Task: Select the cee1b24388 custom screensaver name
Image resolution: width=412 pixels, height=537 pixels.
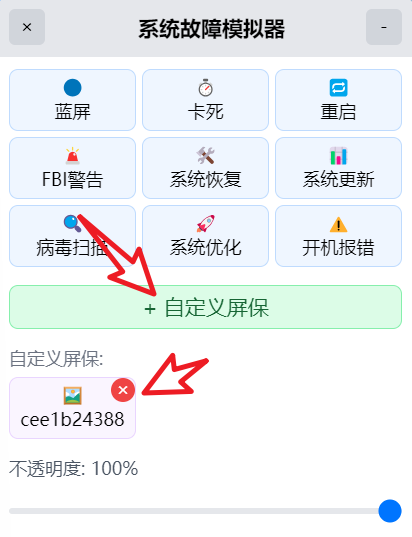Action: click(72, 419)
